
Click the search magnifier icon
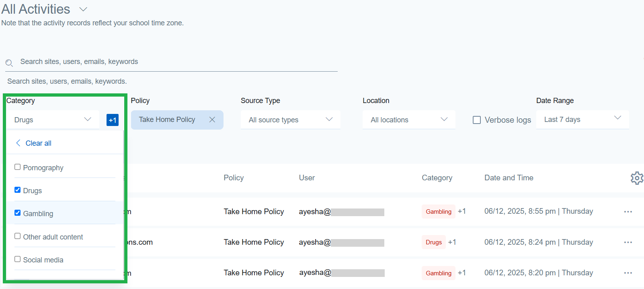point(9,63)
